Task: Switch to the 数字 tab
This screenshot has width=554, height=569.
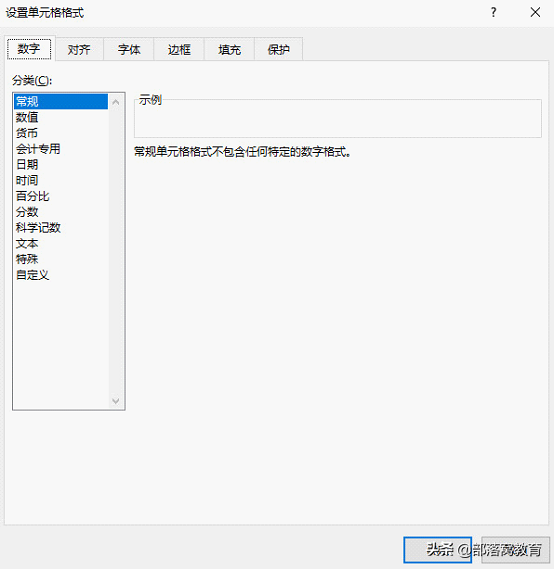Action: coord(29,49)
